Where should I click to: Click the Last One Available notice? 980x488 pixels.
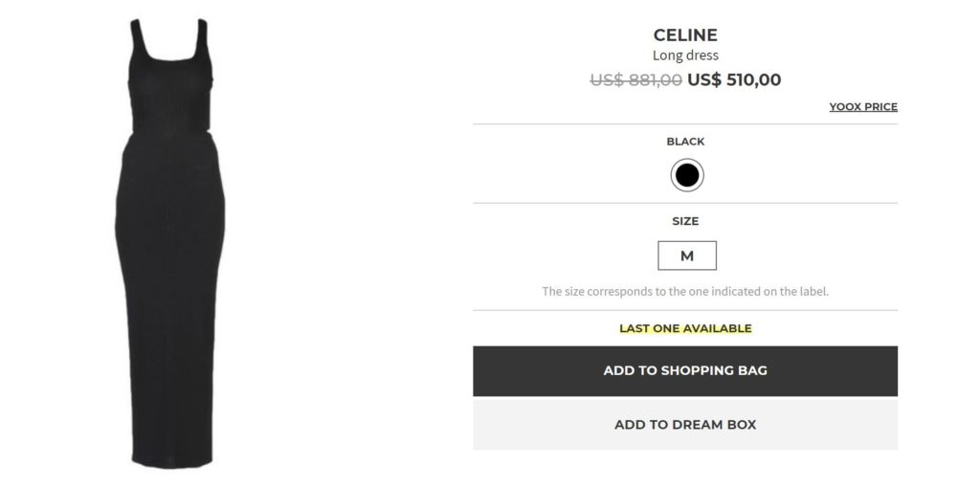pos(685,328)
